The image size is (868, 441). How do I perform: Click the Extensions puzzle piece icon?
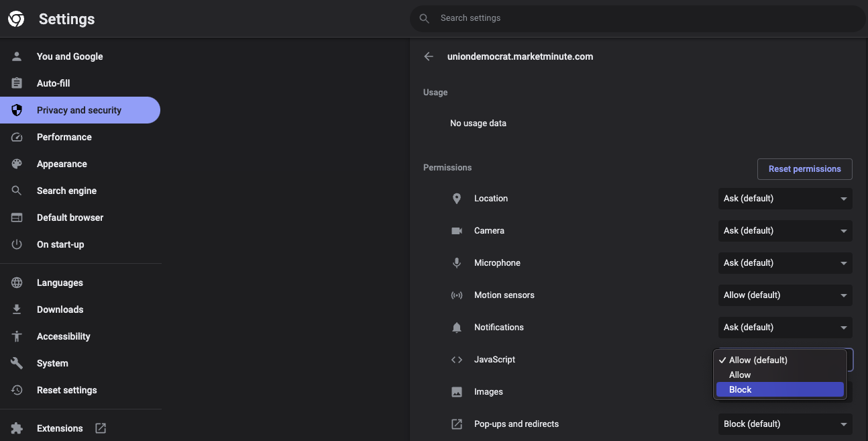pos(17,428)
